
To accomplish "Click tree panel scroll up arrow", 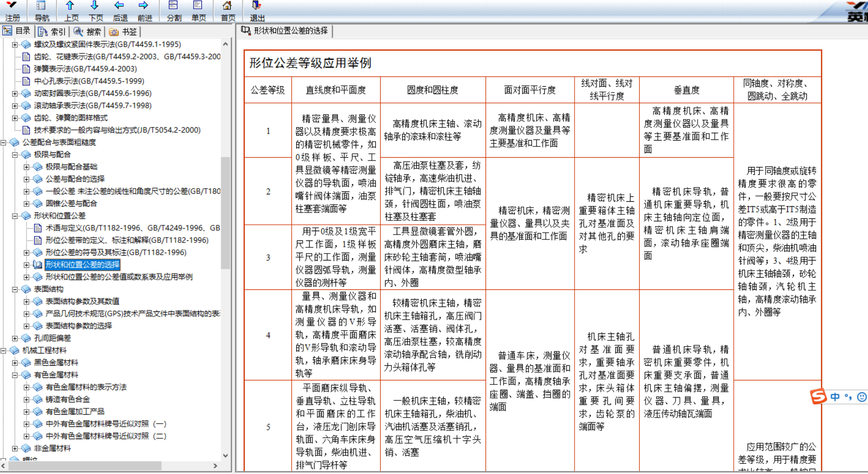I will [225, 44].
